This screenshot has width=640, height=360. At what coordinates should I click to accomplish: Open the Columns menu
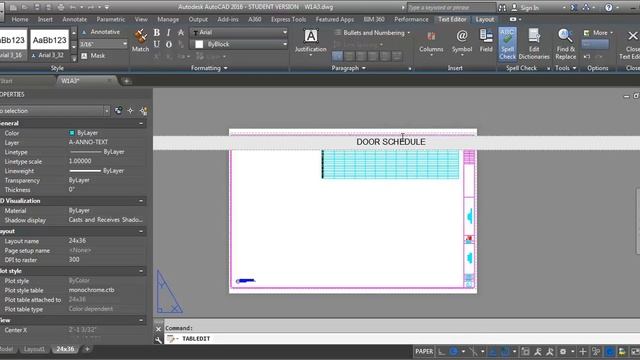(x=431, y=41)
